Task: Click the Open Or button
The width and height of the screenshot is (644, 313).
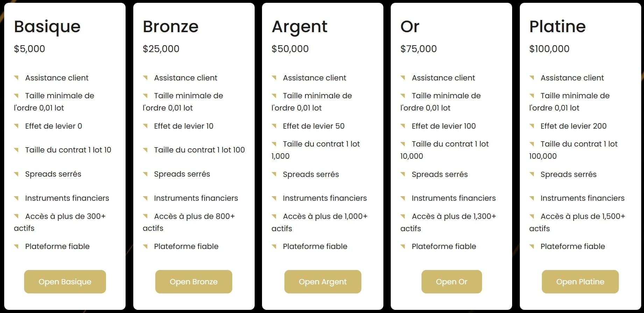Action: [x=451, y=282]
